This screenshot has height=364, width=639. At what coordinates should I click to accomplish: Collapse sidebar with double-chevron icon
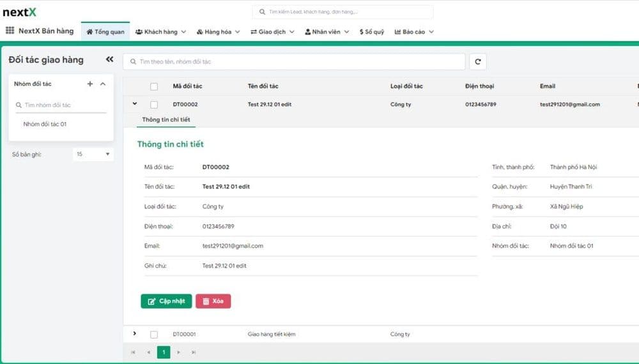tap(109, 59)
